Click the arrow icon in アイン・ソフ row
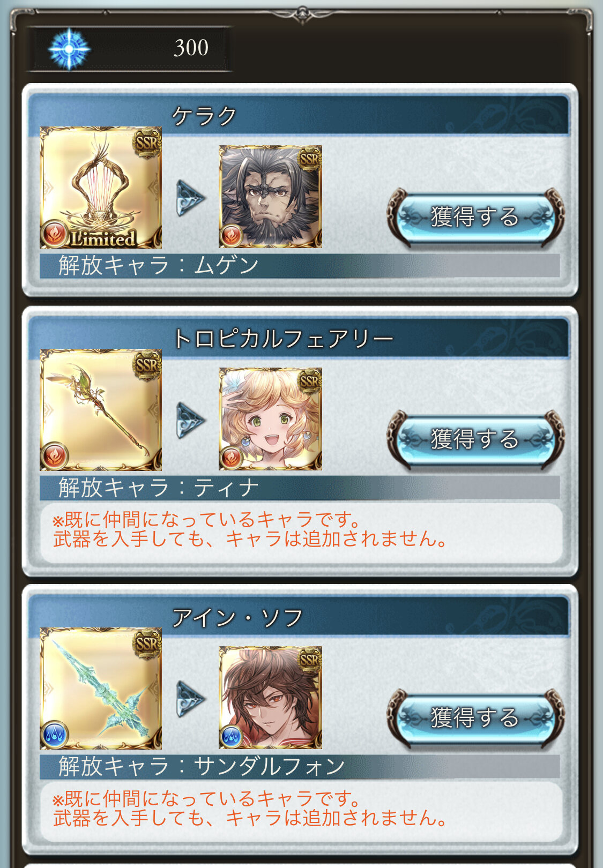This screenshot has height=868, width=603. (x=191, y=699)
